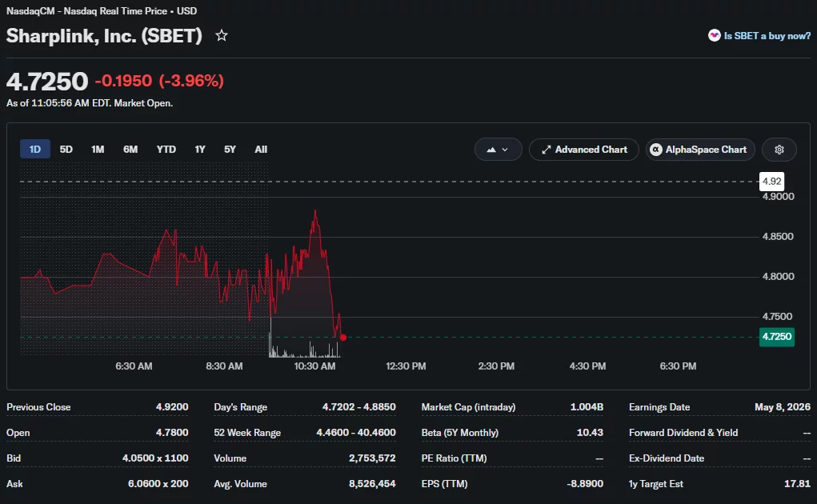Click the Ex-Dividend Date label

(x=667, y=458)
